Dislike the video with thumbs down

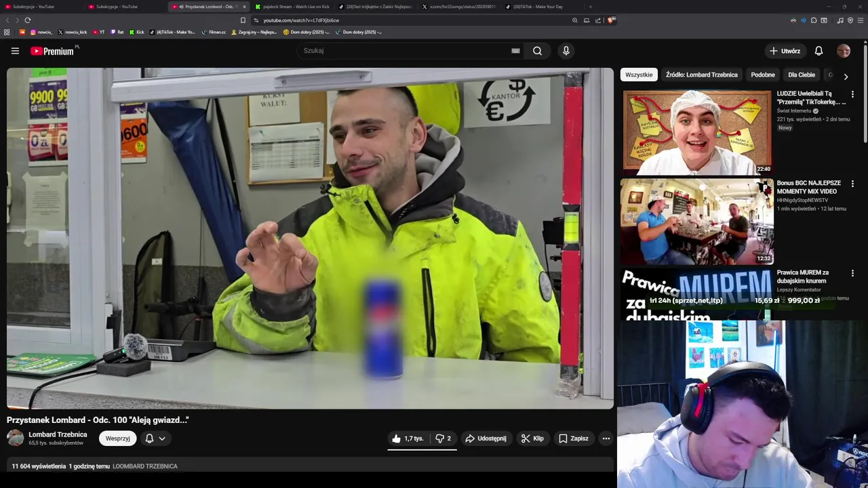[443, 439]
